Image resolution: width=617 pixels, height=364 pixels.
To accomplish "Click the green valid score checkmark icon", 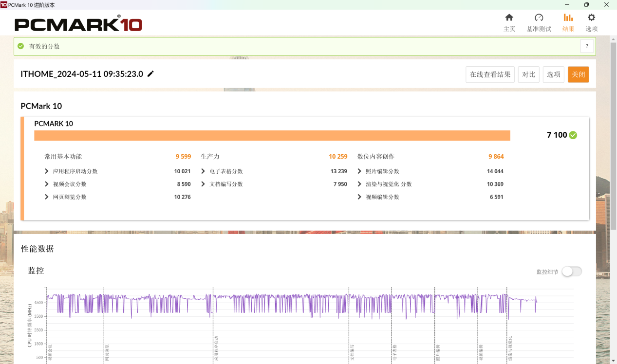I will pos(20,46).
